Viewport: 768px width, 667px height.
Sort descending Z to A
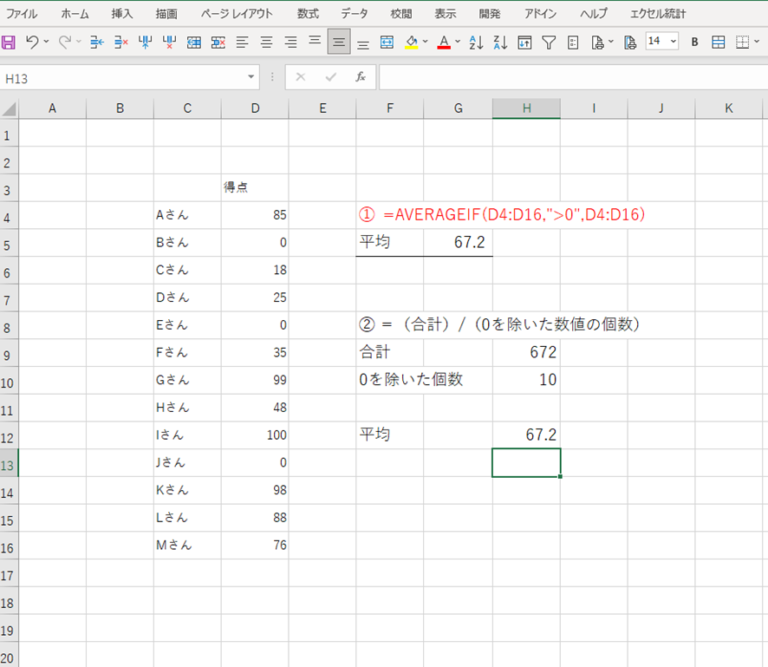tap(500, 43)
